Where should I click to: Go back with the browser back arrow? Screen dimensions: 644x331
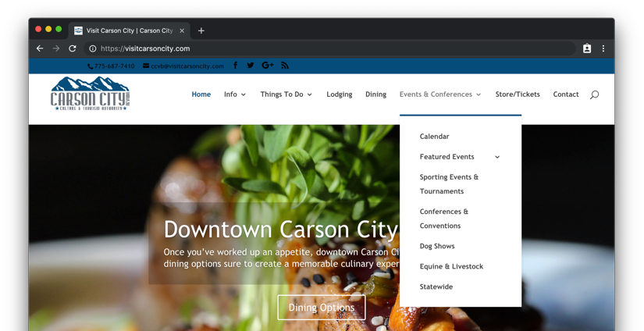(40, 48)
